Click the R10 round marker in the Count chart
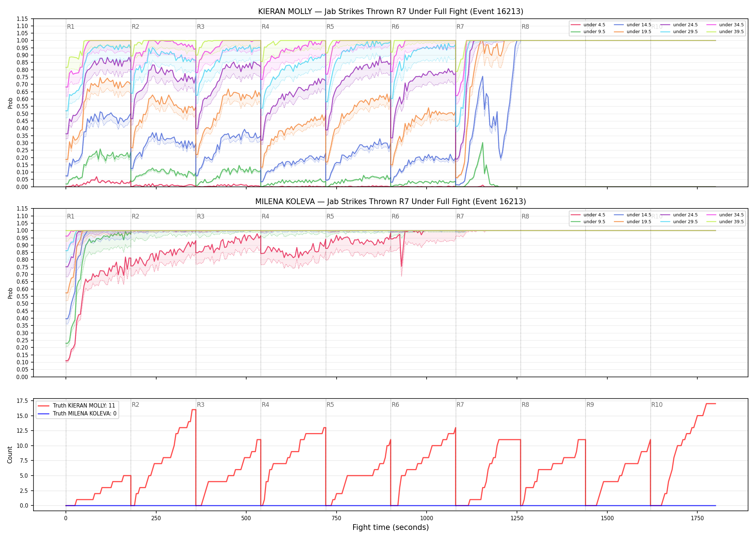The height and width of the screenshot is (540, 756). click(657, 405)
